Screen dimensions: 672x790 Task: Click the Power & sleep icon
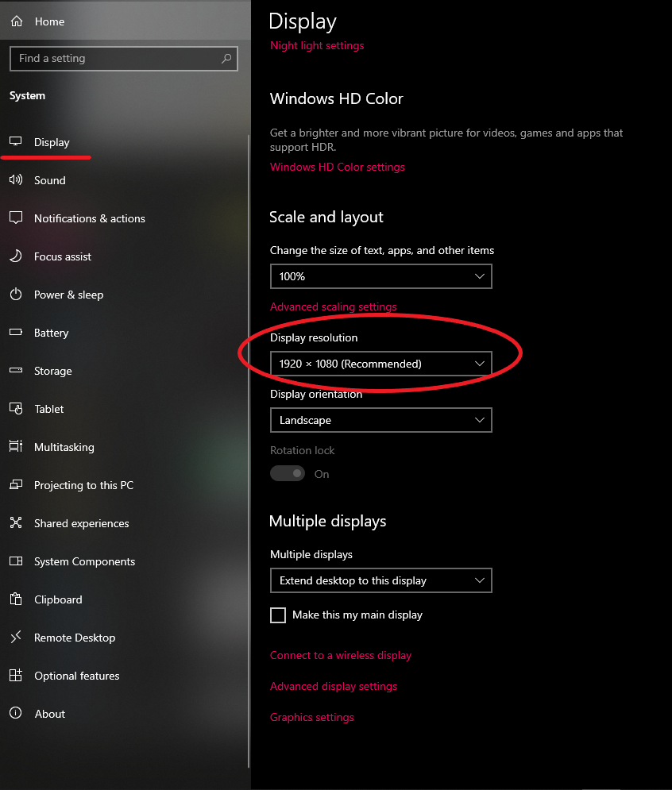(x=16, y=295)
